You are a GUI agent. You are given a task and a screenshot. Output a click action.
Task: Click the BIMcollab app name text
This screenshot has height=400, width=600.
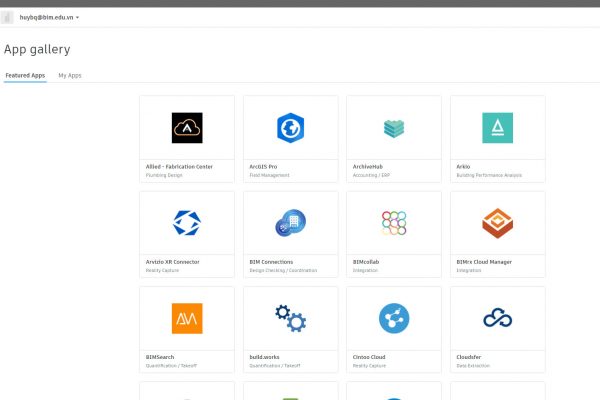365,261
